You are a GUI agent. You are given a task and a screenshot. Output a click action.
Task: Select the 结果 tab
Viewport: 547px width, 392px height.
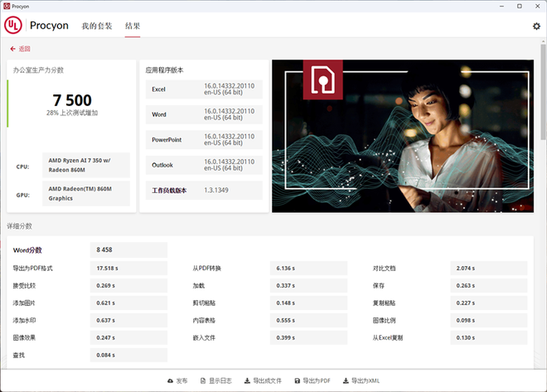133,26
